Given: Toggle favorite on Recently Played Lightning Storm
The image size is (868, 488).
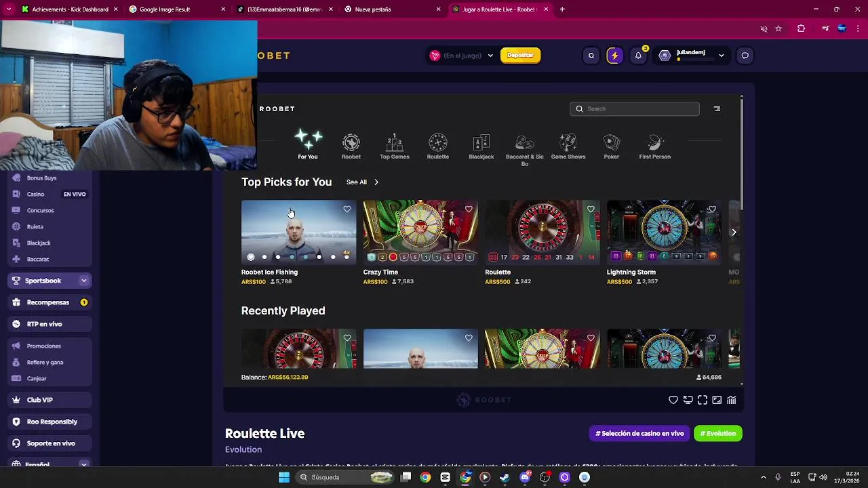Looking at the screenshot, I should tap(712, 338).
